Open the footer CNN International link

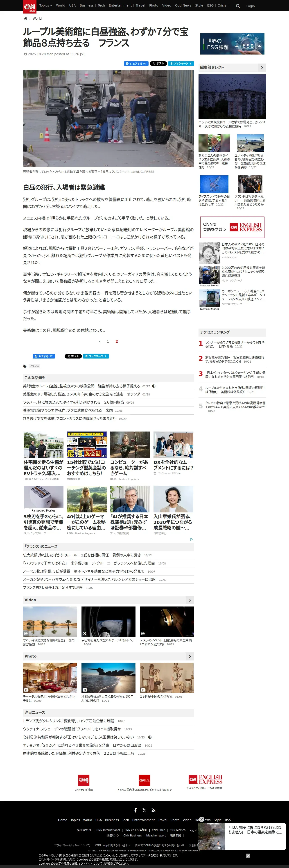tap(108, 830)
